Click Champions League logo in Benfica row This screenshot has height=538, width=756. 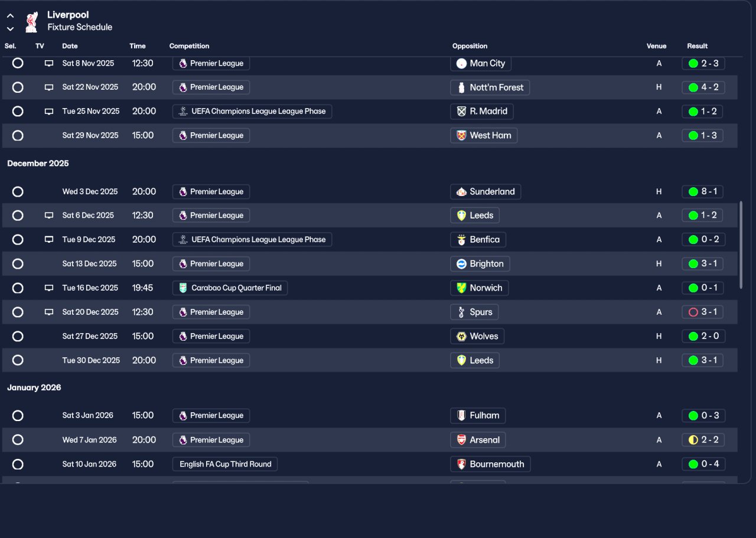[x=183, y=240]
